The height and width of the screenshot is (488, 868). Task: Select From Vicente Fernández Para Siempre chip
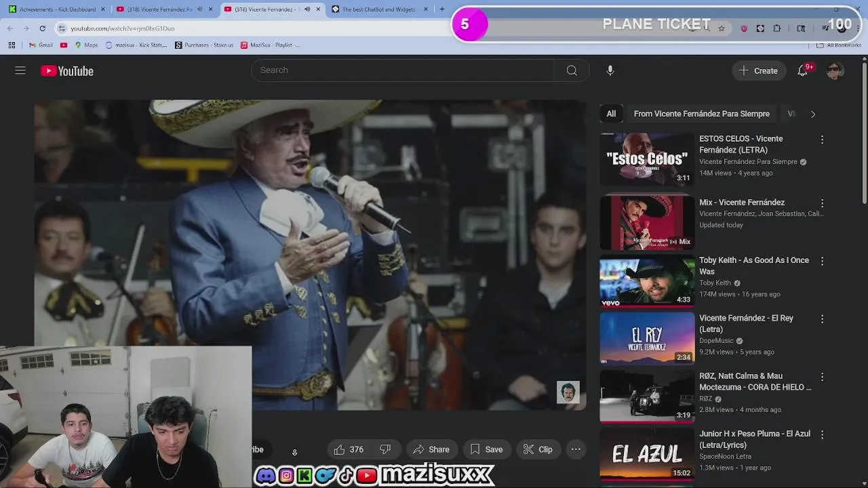[x=702, y=114]
